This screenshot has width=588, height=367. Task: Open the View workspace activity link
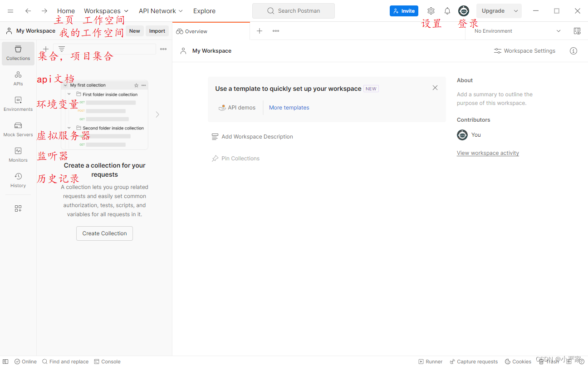pos(488,153)
